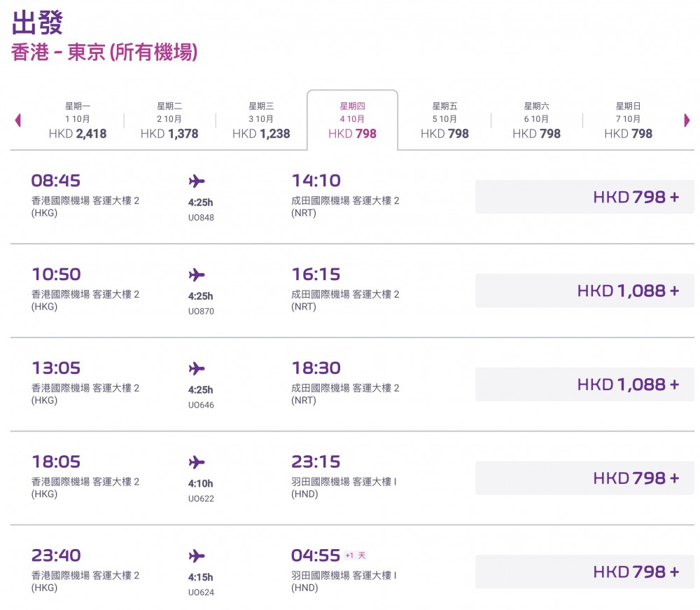
Task: Click the next week right arrow
Action: click(x=687, y=120)
